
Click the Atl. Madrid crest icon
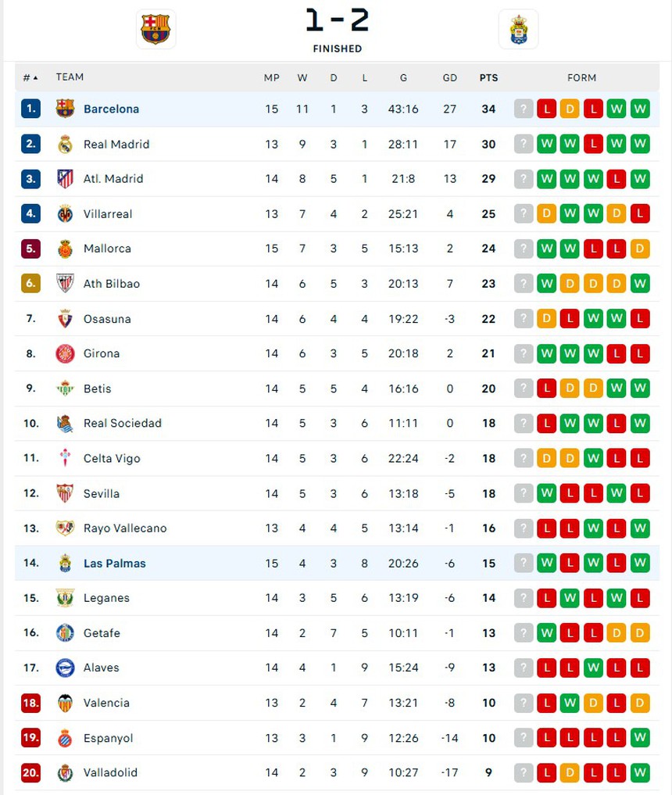[x=66, y=179]
